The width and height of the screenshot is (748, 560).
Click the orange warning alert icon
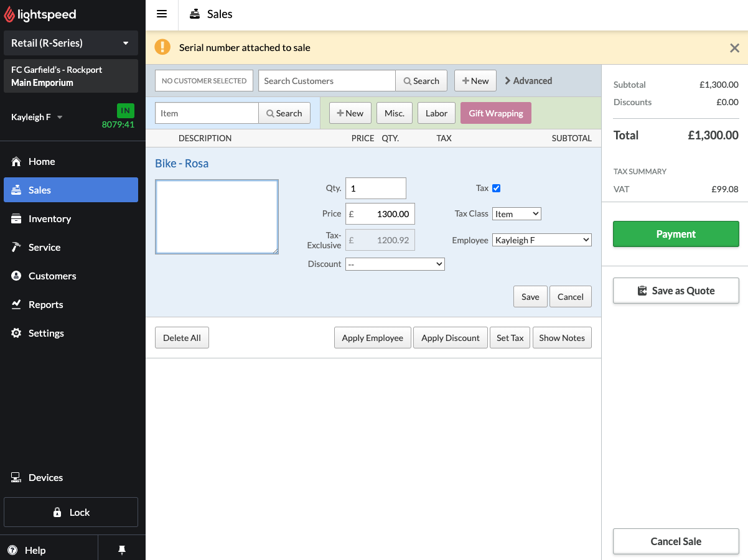click(162, 47)
